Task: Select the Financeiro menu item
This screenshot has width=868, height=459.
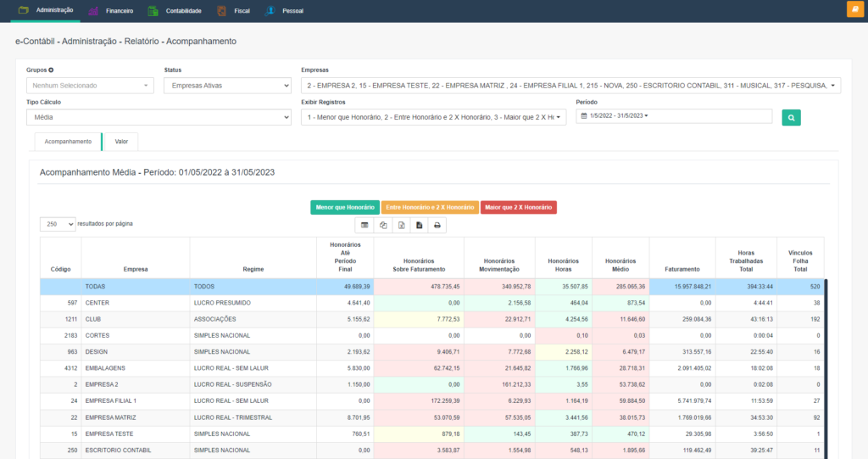Action: [x=120, y=11]
